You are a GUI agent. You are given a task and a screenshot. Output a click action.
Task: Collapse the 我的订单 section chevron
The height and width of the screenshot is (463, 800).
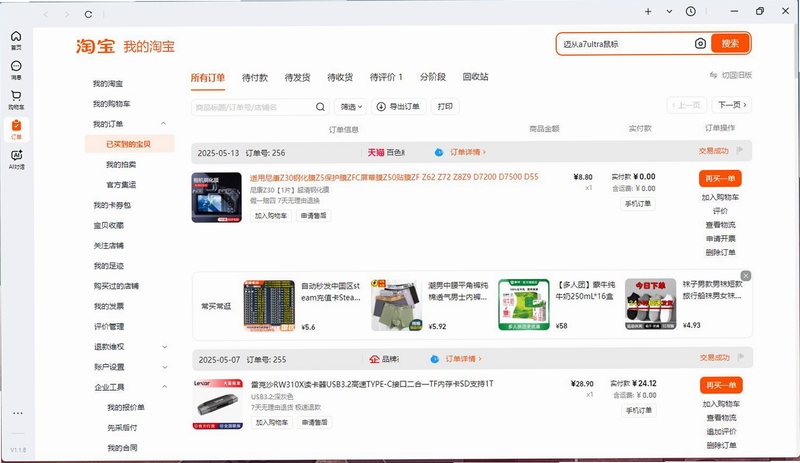(x=163, y=124)
